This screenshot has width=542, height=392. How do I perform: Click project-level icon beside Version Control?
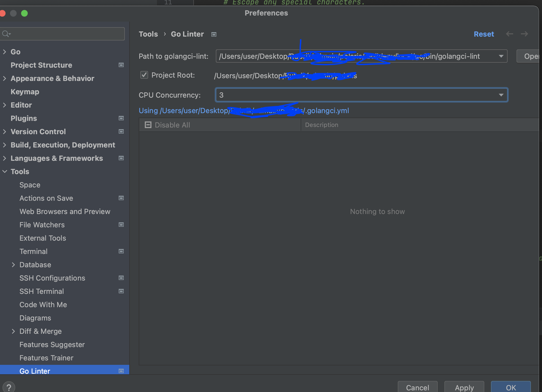(121, 131)
